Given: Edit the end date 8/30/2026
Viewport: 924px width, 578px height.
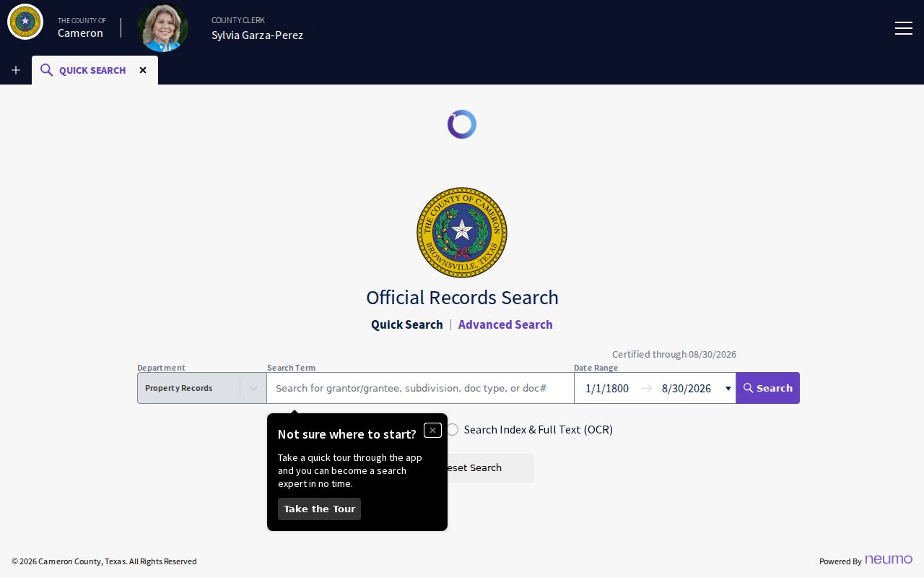Looking at the screenshot, I should click(687, 388).
